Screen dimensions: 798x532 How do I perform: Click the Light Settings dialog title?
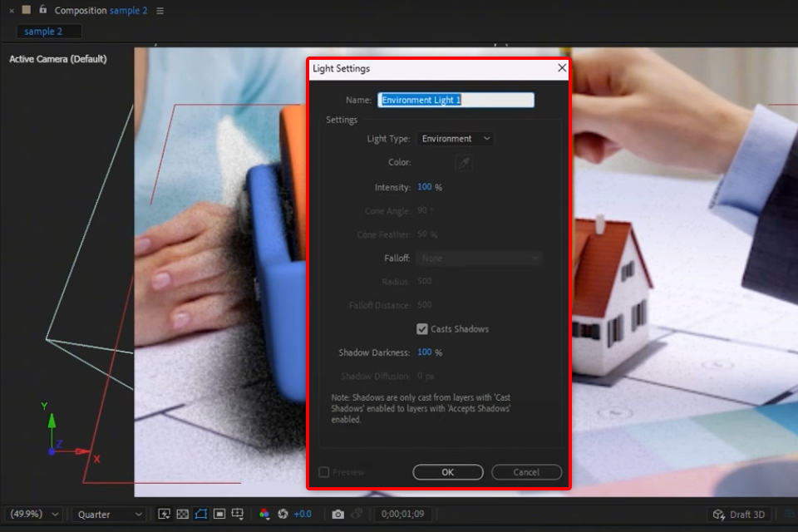[x=341, y=68]
